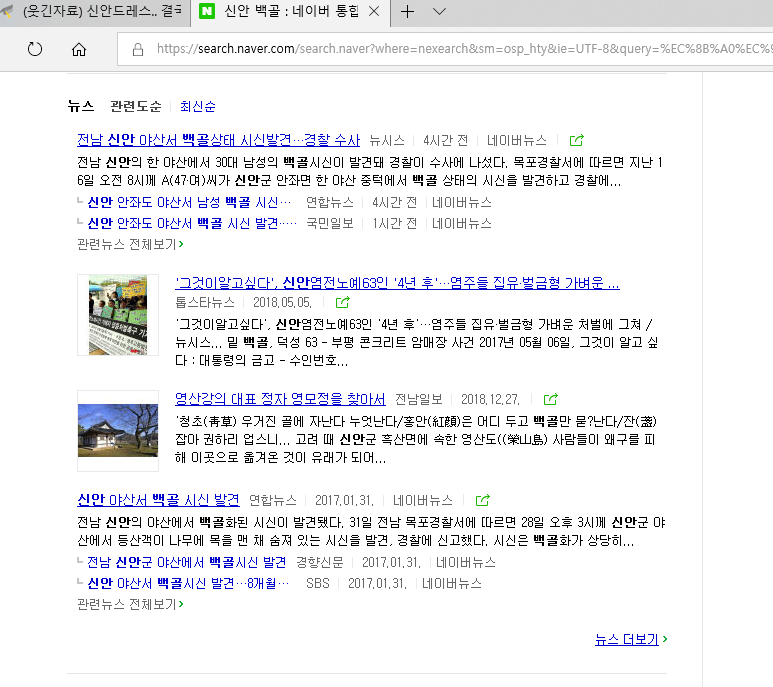Click the lock icon in the address bar
Image resolution: width=773 pixels, height=687 pixels.
[138, 49]
